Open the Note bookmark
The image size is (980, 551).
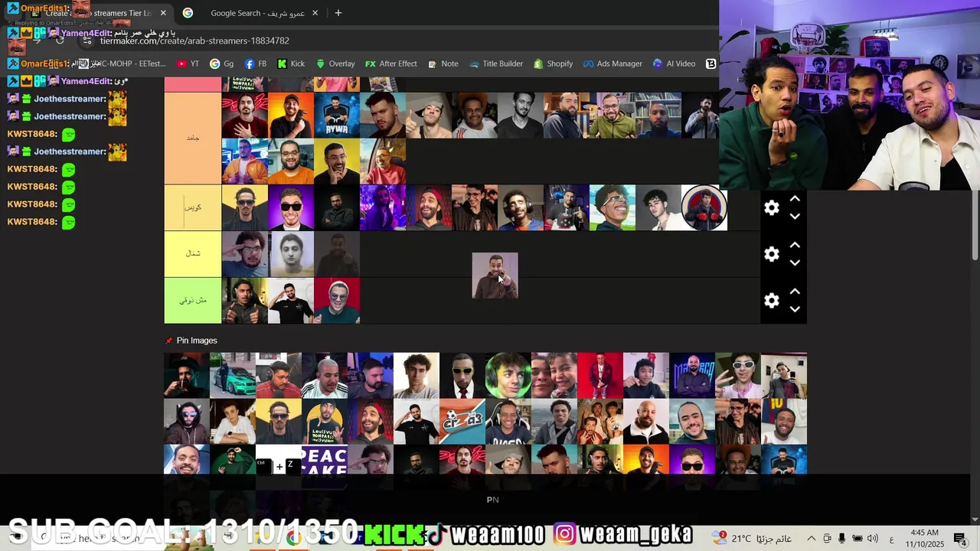point(443,64)
